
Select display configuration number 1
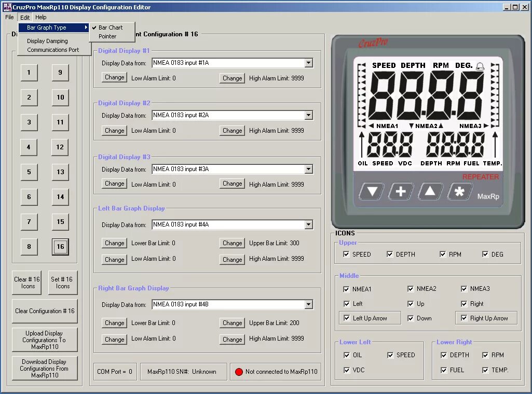click(29, 72)
